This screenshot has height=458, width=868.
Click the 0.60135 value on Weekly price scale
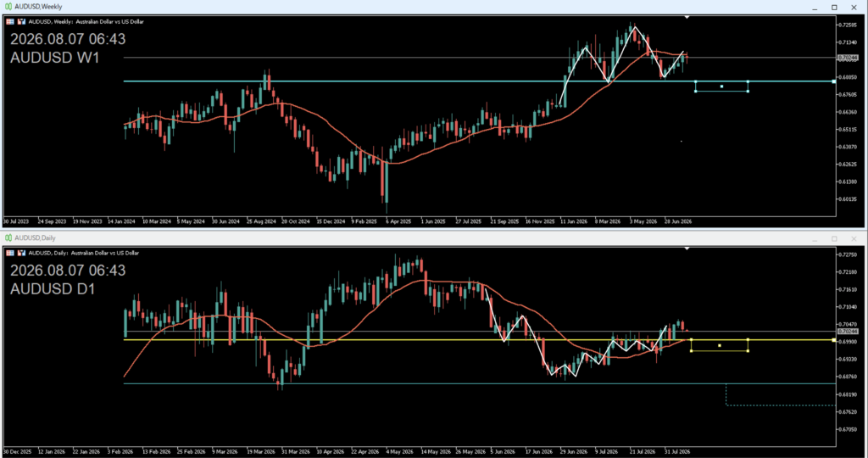pos(849,198)
